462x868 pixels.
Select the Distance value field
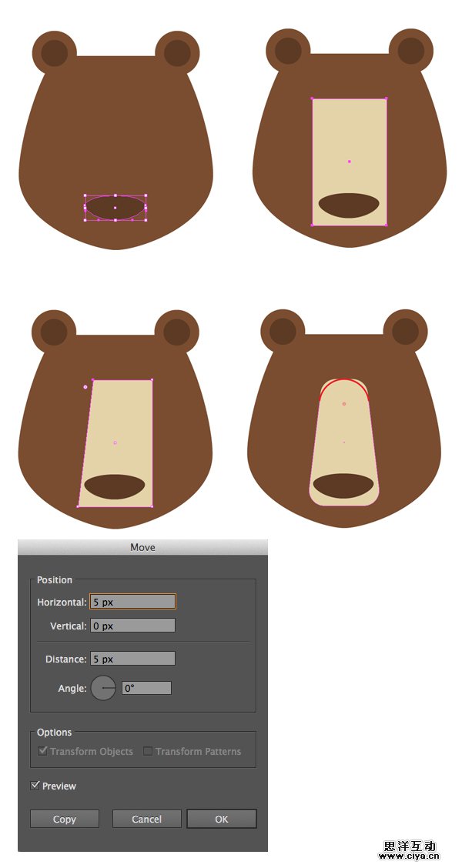(x=132, y=659)
